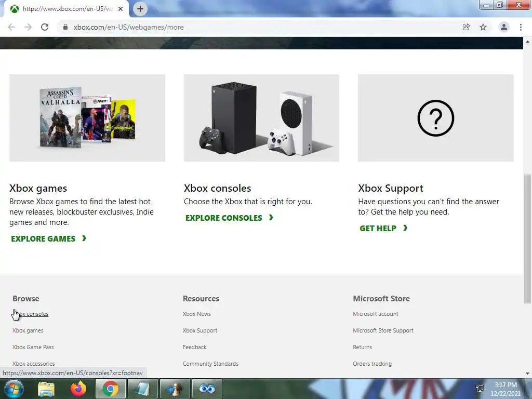532x399 pixels.
Task: Open the Xbox games cover art image
Action: pyautogui.click(x=87, y=118)
